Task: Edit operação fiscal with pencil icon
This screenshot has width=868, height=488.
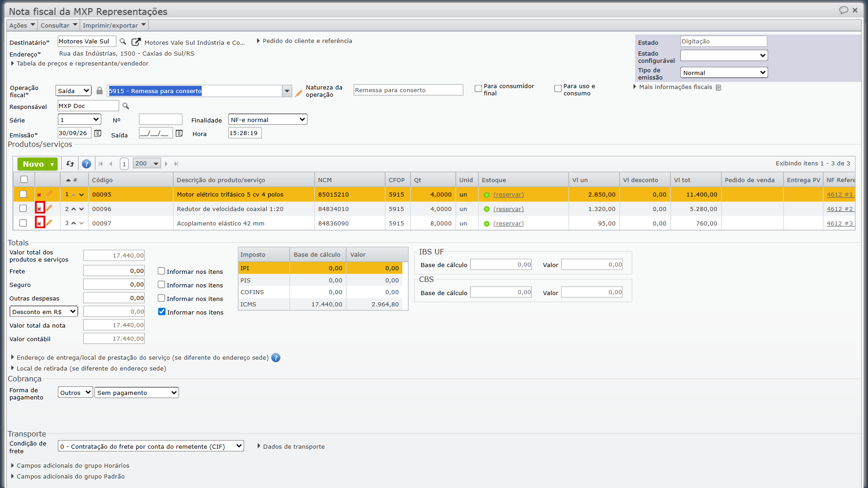Action: tap(298, 93)
